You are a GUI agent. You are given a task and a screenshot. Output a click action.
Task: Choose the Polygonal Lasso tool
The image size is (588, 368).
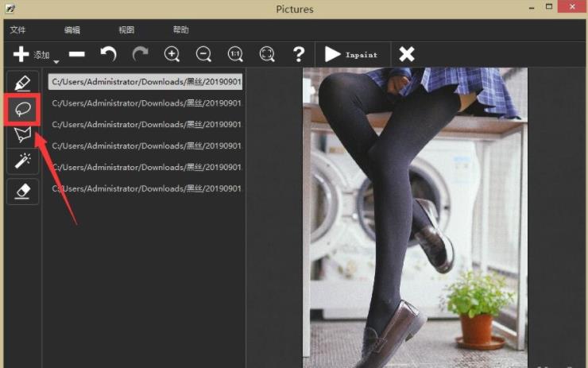point(22,134)
